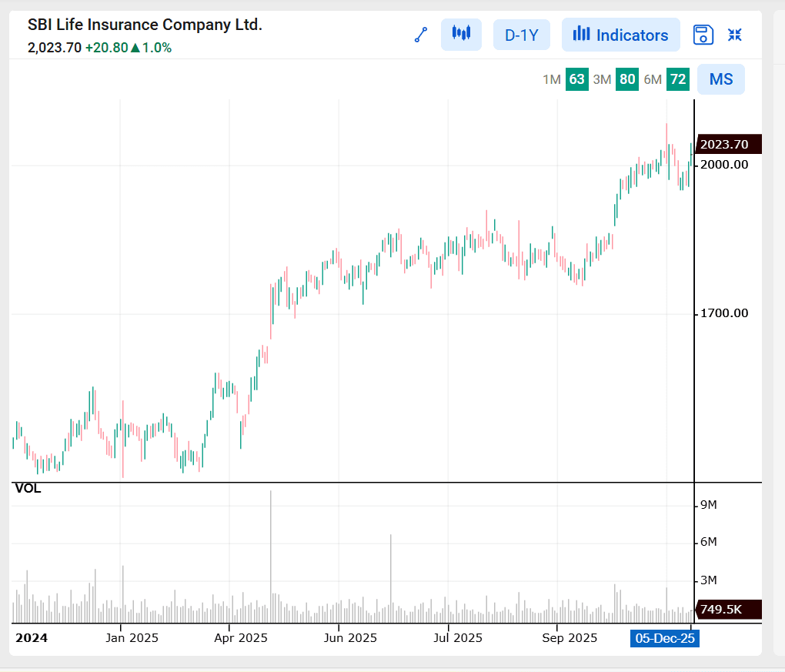Click the Sep 2025 axis label
This screenshot has height=672, width=785.
coord(570,638)
